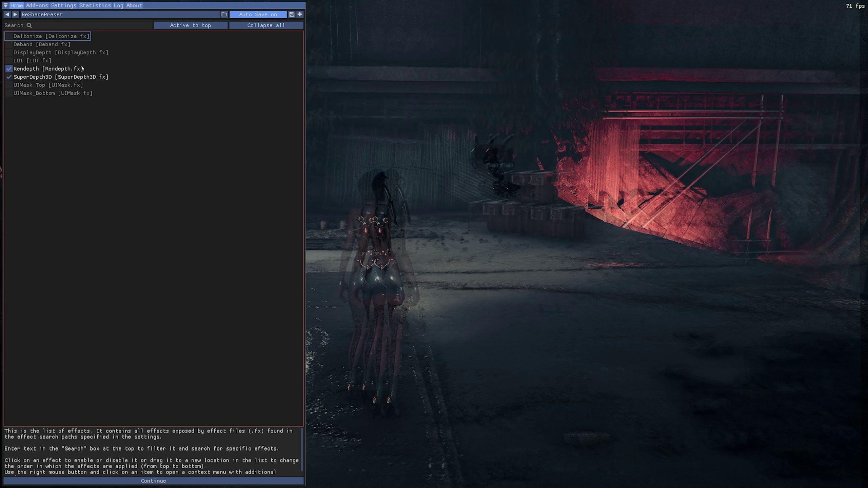The height and width of the screenshot is (488, 868).
Task: Open preset folder browser icon
Action: coord(224,14)
